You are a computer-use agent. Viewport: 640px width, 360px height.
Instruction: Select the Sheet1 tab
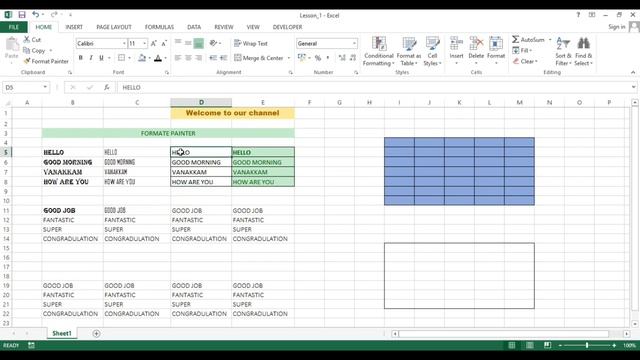coord(62,333)
